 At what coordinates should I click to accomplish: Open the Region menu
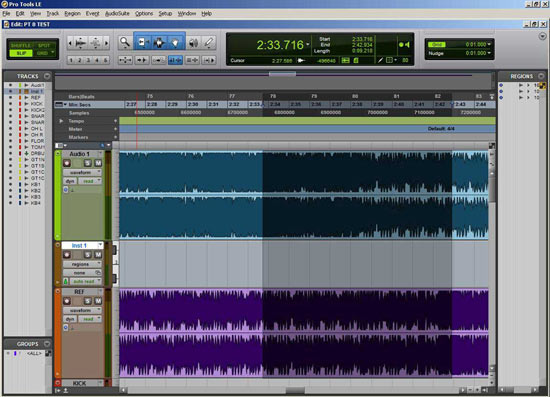tap(72, 13)
